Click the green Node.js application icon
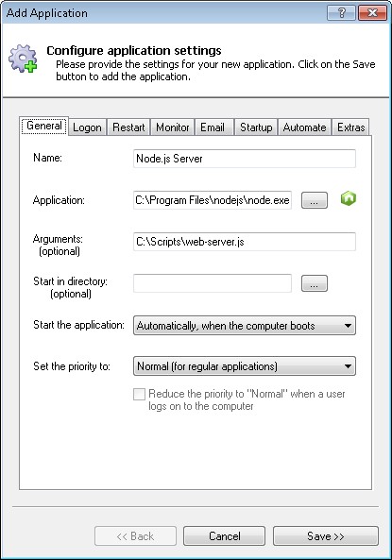 [x=349, y=198]
